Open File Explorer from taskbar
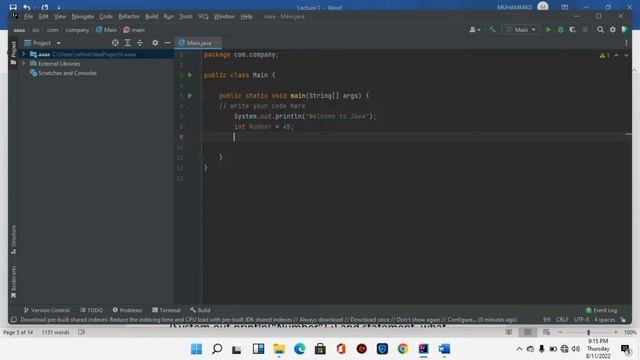The width and height of the screenshot is (640, 360). pos(279,349)
